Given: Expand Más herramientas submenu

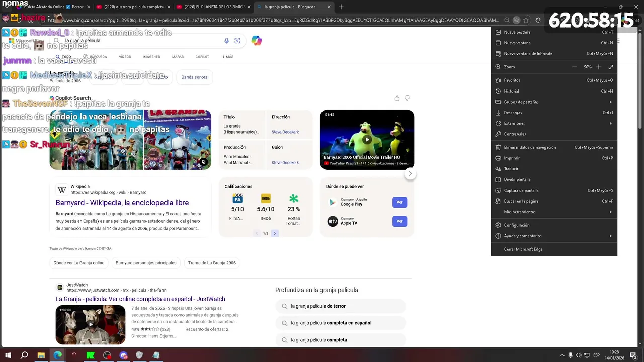Looking at the screenshot, I should [x=554, y=212].
